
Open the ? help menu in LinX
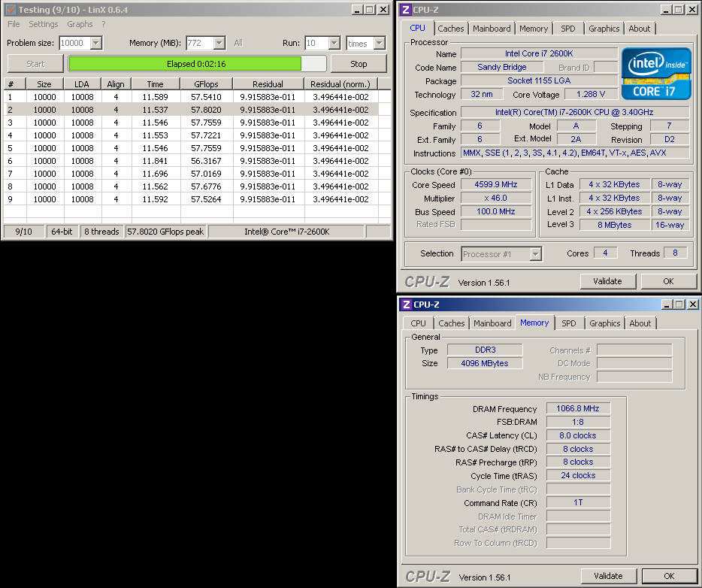[x=104, y=24]
